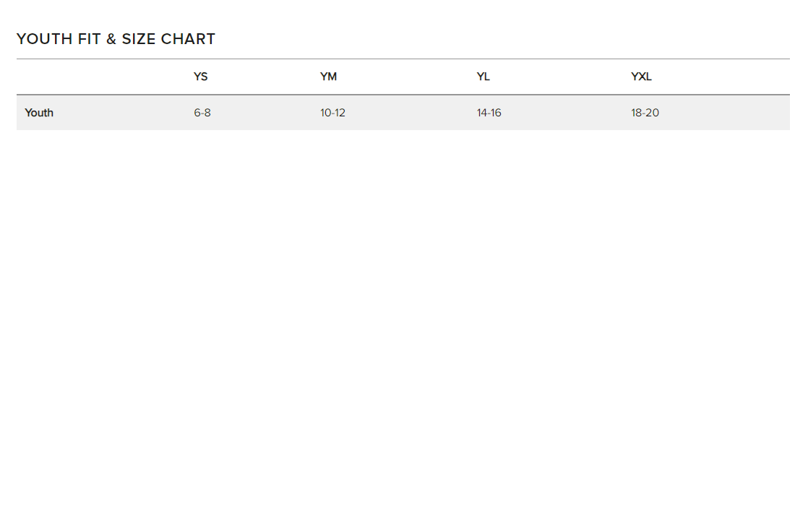This screenshot has height=532, width=808.
Task: Click the word YOUTH in the heading
Action: click(x=44, y=39)
